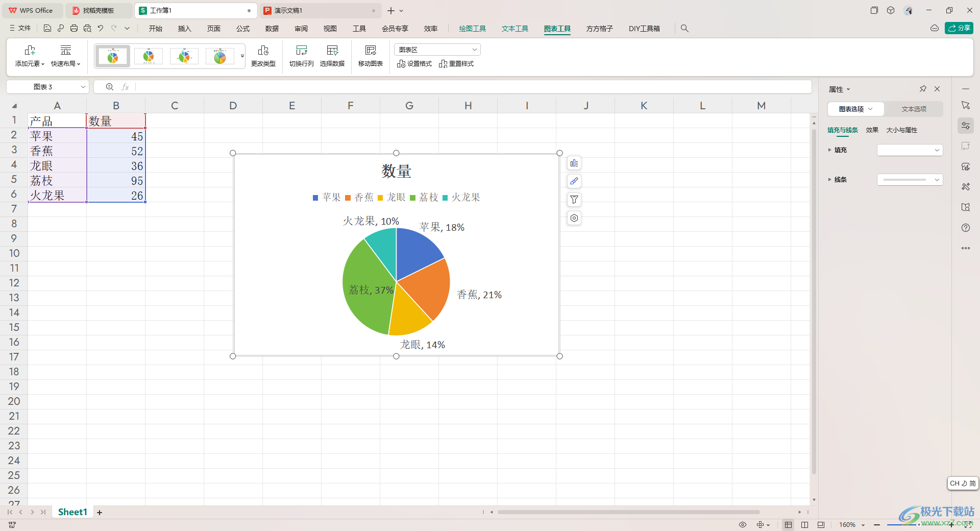Image resolution: width=980 pixels, height=531 pixels.
Task: Pin the Properties pane
Action: click(x=923, y=89)
